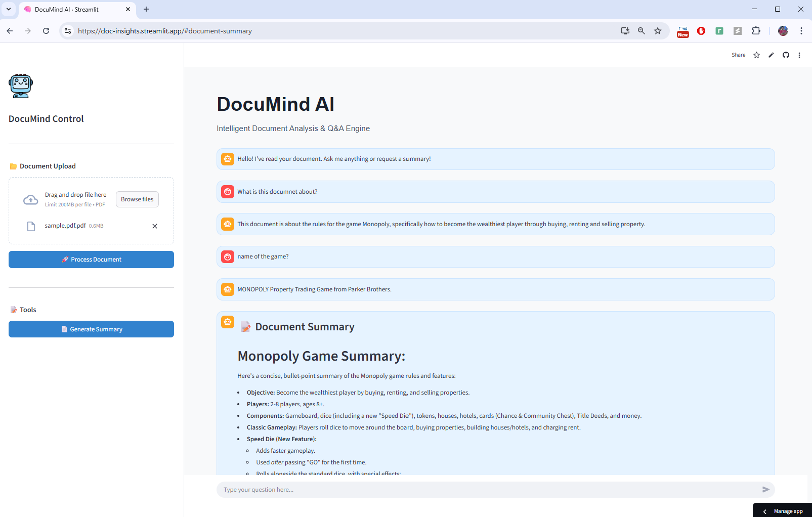Reload the page
This screenshot has height=517, width=812.
pyautogui.click(x=46, y=31)
